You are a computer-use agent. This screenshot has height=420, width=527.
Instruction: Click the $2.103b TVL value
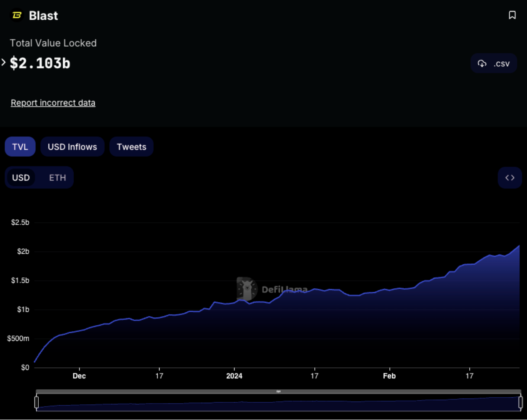coord(40,63)
